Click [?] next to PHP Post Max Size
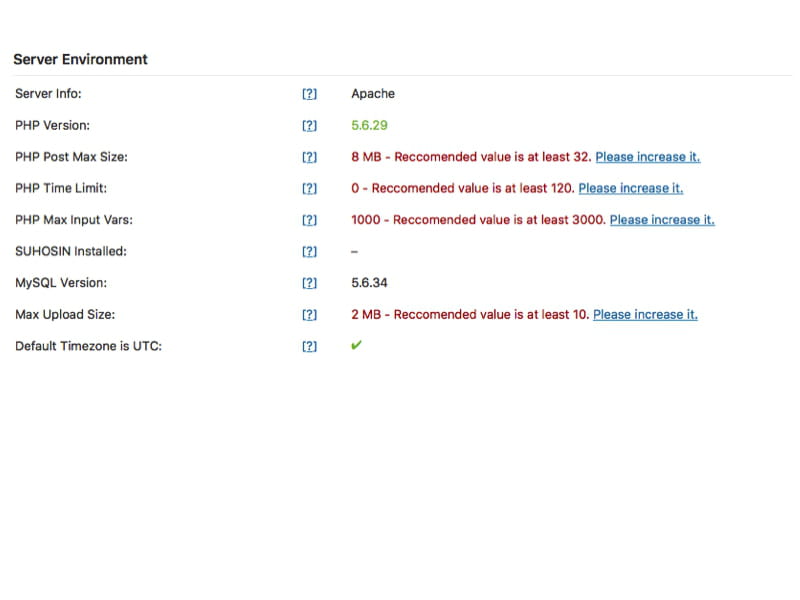This screenshot has width=800, height=600. (309, 157)
